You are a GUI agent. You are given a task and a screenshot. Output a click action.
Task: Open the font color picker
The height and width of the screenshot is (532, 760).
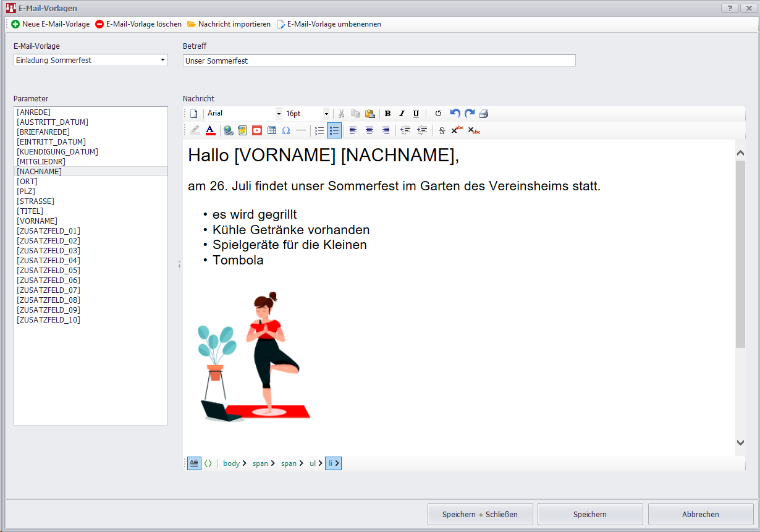click(210, 130)
